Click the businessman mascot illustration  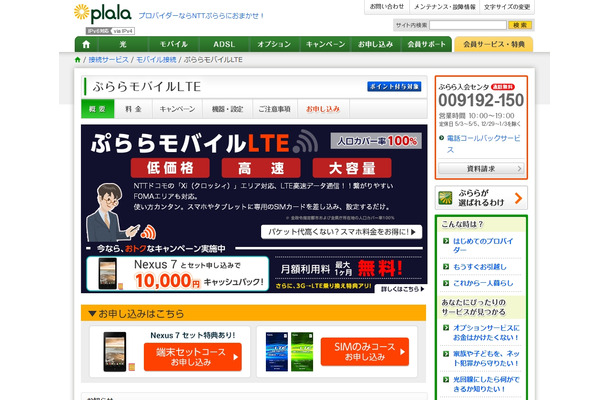pyautogui.click(x=110, y=212)
